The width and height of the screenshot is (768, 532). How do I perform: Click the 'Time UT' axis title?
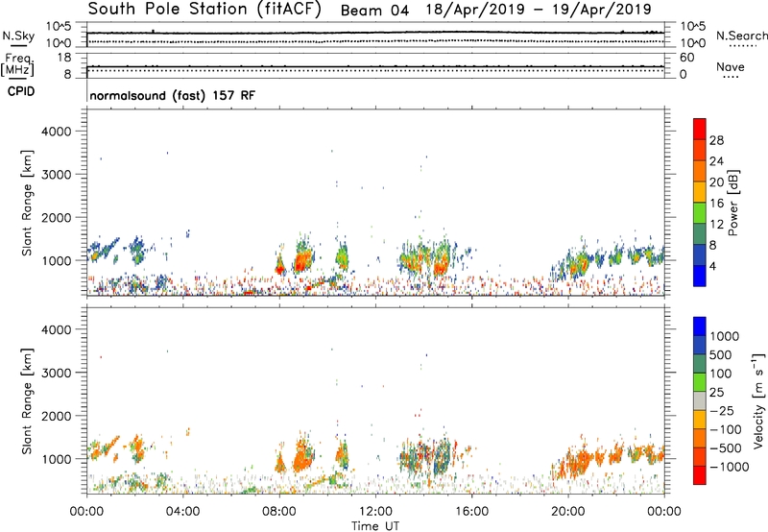[x=375, y=526]
